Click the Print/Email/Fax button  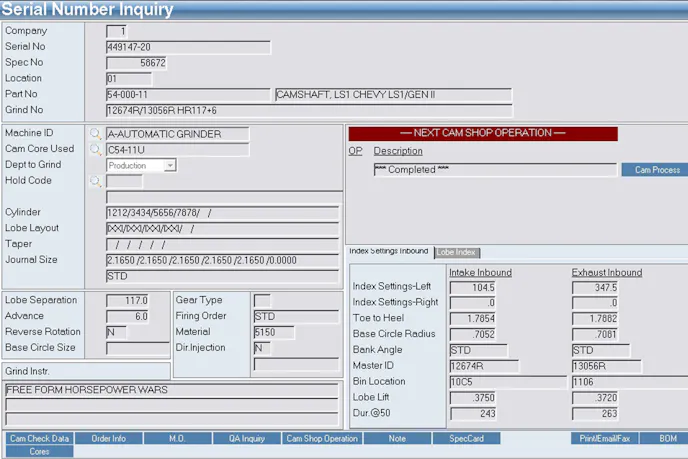(x=605, y=438)
